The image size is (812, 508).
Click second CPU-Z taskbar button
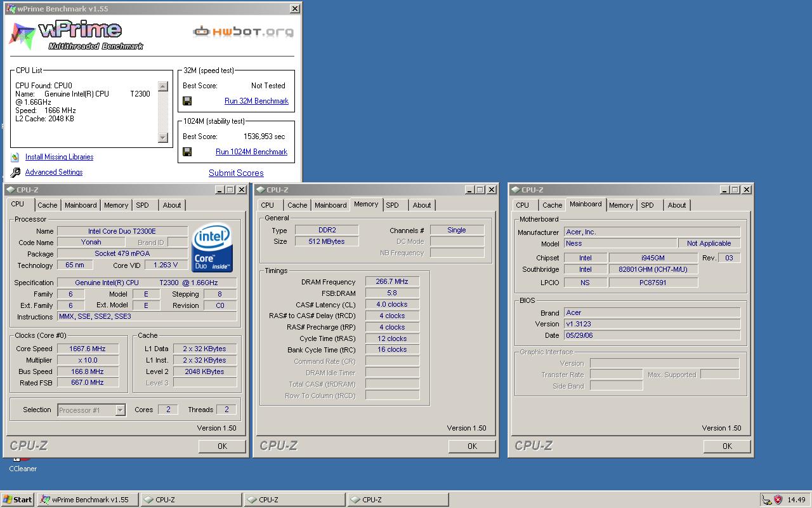pyautogui.click(x=295, y=500)
